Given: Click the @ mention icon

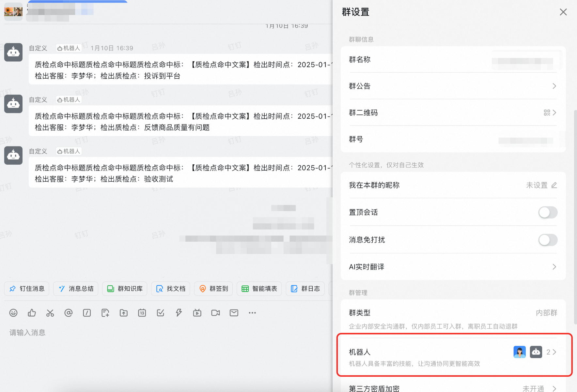Looking at the screenshot, I should (69, 313).
